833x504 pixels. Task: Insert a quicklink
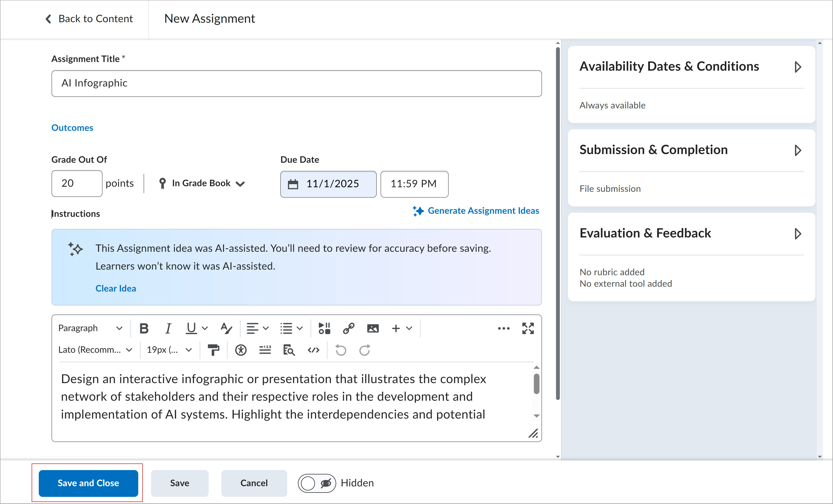pyautogui.click(x=349, y=328)
